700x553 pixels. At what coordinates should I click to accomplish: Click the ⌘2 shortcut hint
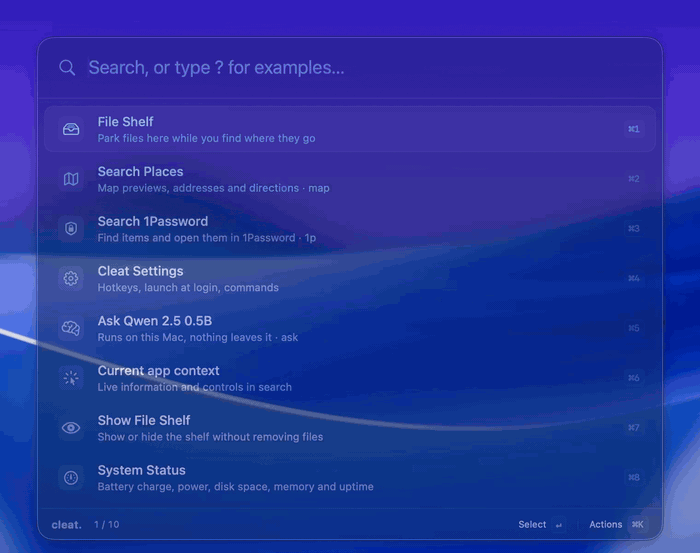pyautogui.click(x=634, y=179)
